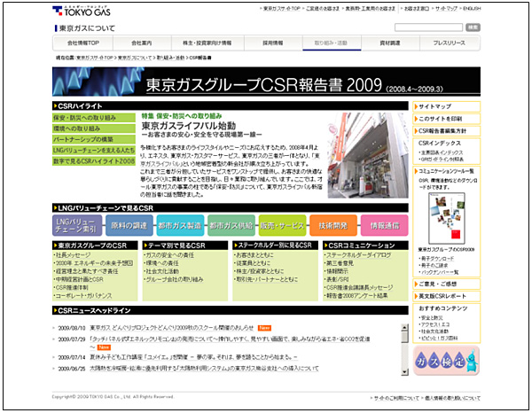This screenshot has width=532, height=413.
Task: Click the search text field
Action: click(x=428, y=27)
